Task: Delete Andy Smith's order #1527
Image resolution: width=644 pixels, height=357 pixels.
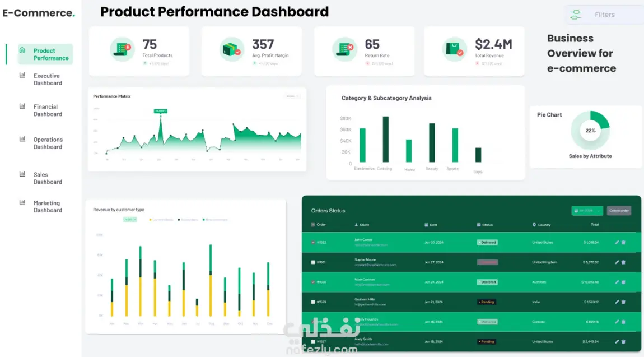Action: point(623,341)
